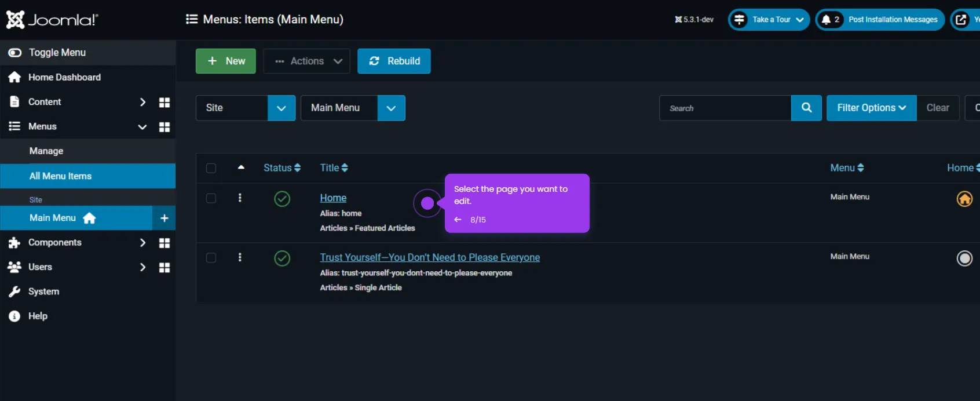Screen dimensions: 980x401
Task: Collapse the Menus submenu chevron
Action: point(142,126)
